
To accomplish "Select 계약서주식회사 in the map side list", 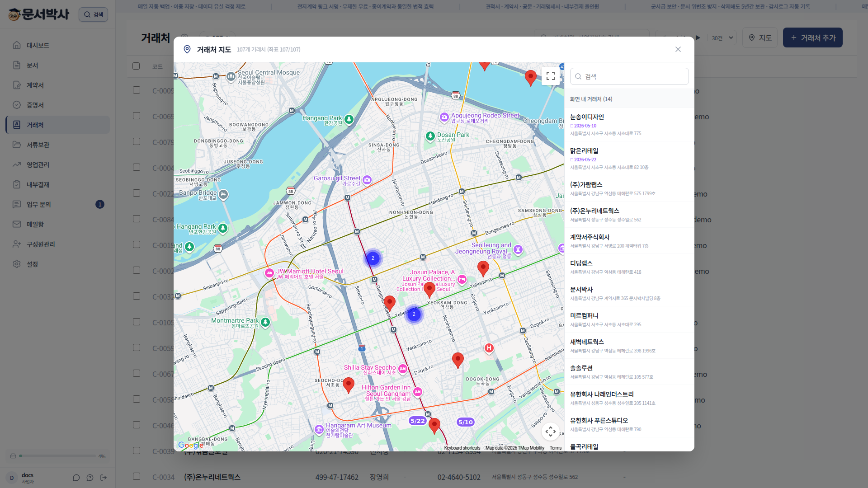I will (629, 241).
